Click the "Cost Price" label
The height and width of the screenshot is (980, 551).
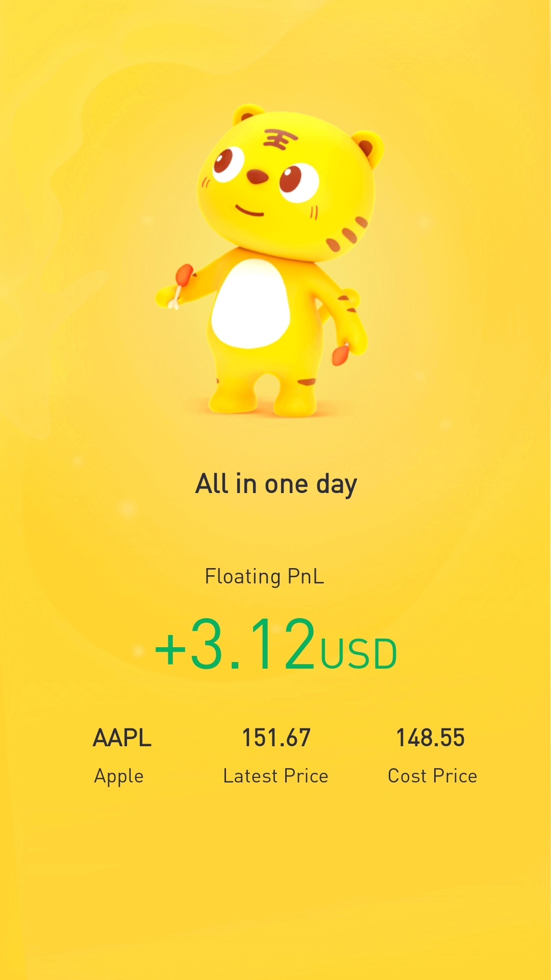(x=432, y=776)
